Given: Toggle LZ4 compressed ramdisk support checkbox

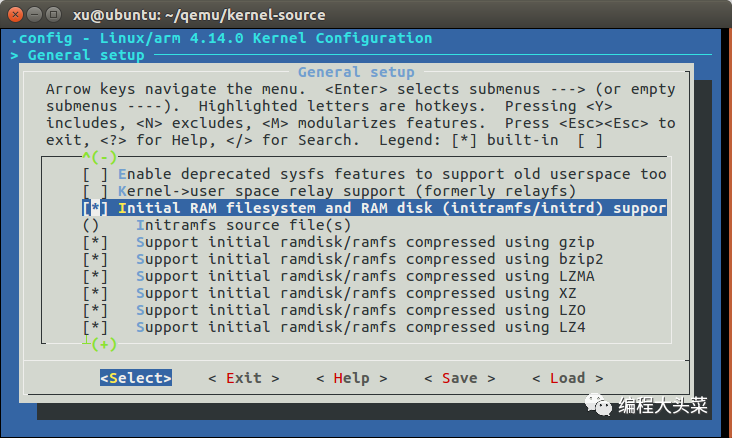Looking at the screenshot, I should point(95,327).
